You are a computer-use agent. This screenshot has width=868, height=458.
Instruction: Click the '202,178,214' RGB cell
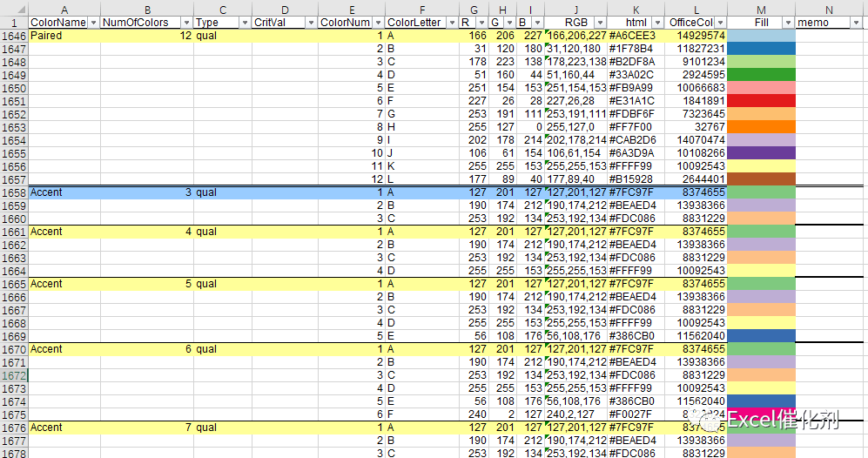(575, 140)
